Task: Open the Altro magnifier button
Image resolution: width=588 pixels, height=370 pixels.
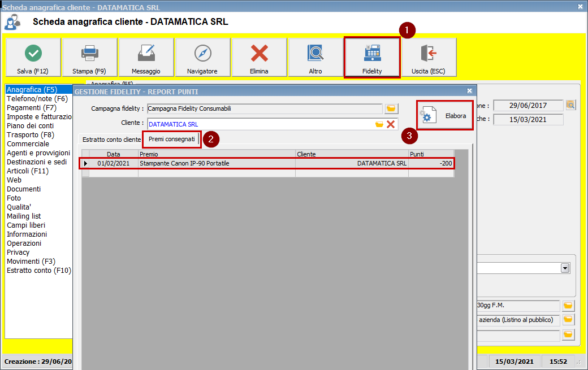Action: pos(315,57)
